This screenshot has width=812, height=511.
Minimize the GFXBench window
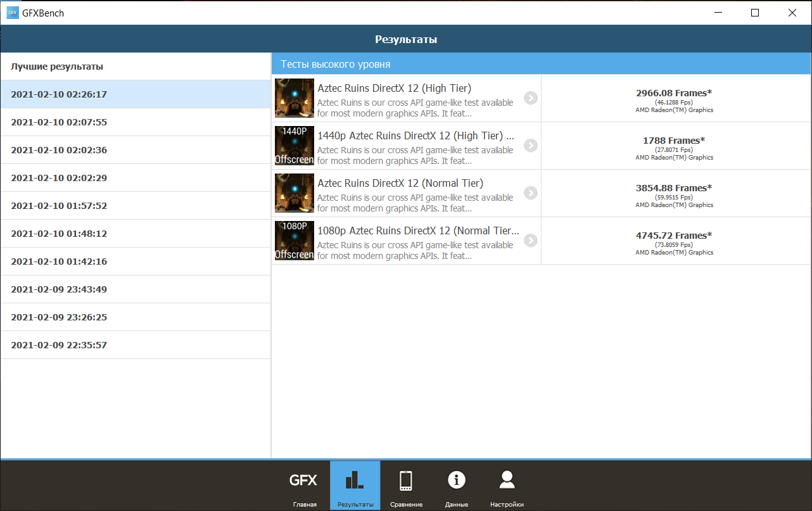point(718,13)
